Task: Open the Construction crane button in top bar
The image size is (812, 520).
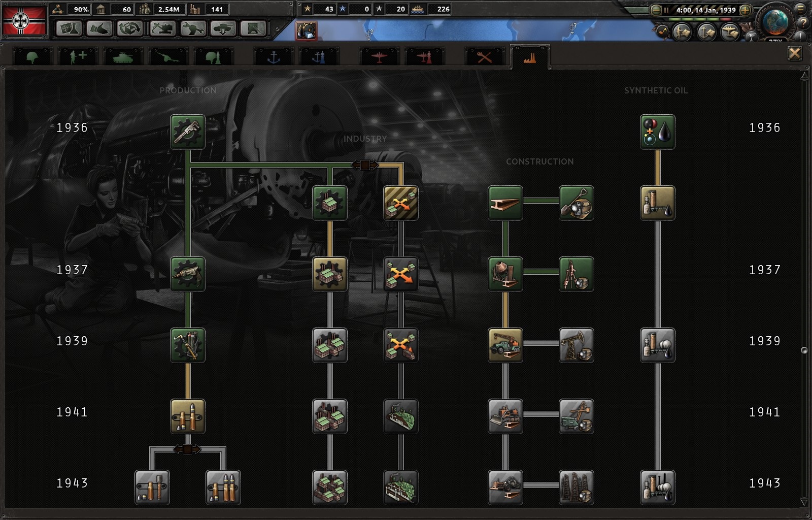Action: [162, 28]
